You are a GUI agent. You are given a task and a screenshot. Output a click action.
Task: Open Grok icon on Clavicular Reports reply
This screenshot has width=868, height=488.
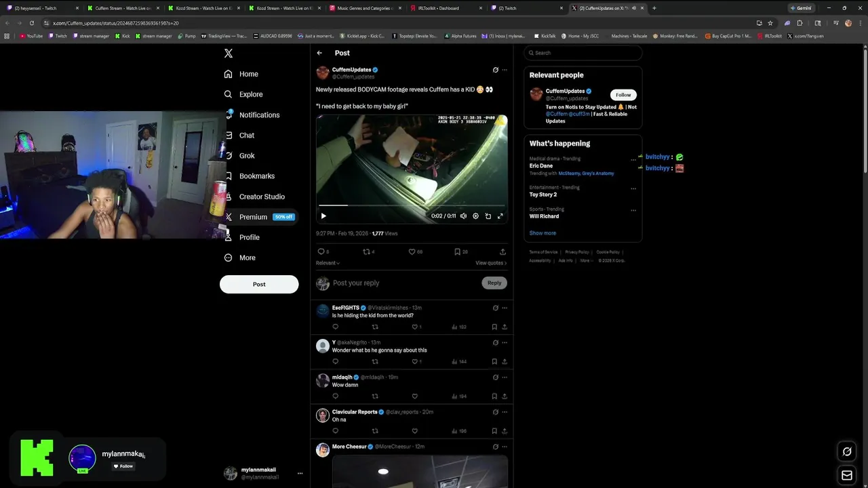tap(495, 411)
